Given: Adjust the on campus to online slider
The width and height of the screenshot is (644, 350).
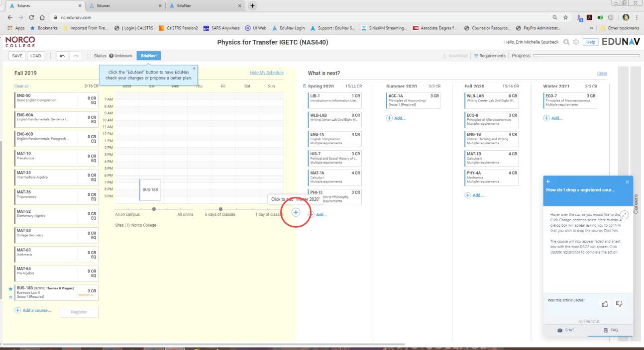Looking at the screenshot, I should click(x=154, y=209).
